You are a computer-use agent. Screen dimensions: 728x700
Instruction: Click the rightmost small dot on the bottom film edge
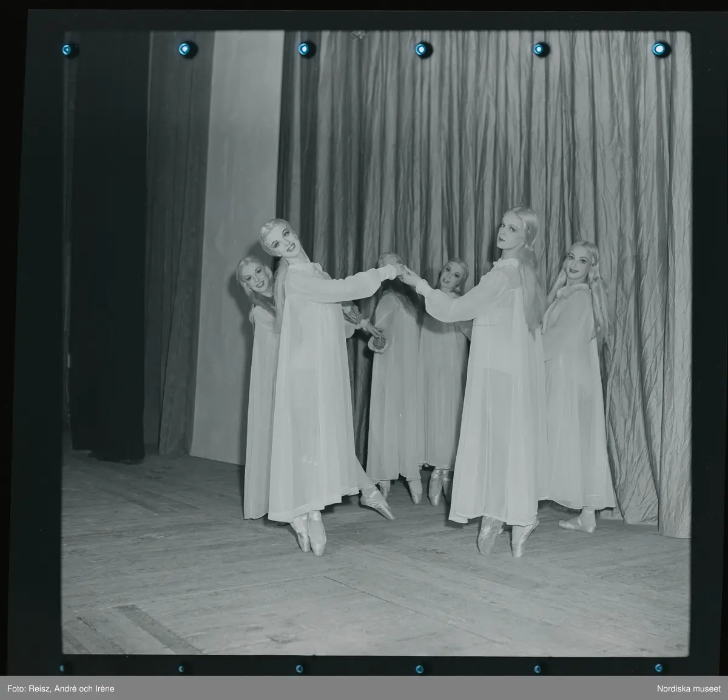pos(658,668)
